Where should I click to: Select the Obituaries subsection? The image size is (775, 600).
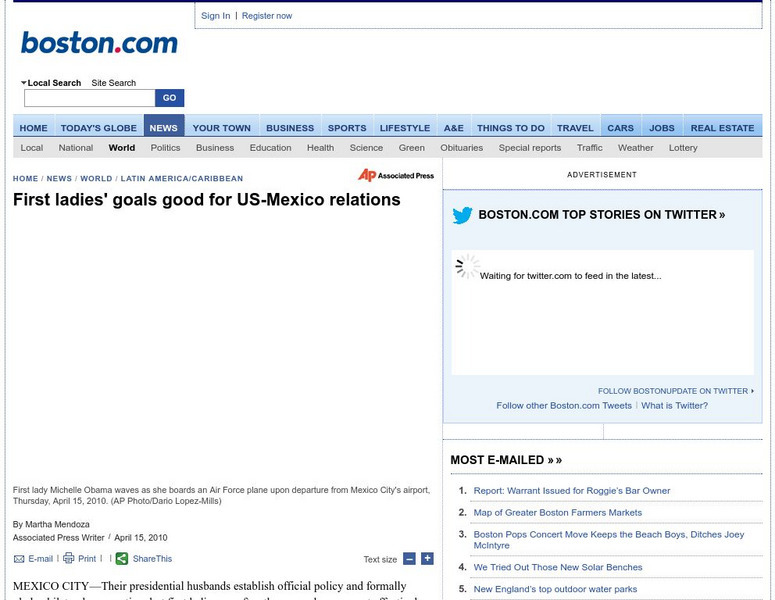462,148
